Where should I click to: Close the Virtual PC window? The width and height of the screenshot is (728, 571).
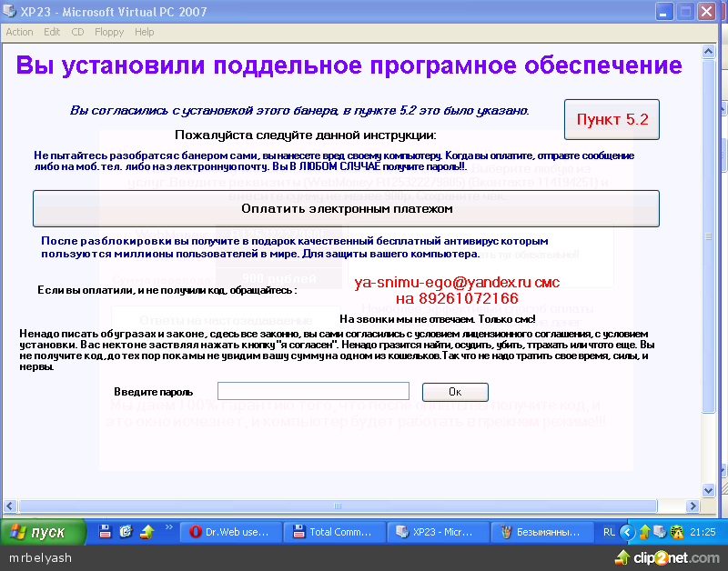(707, 12)
